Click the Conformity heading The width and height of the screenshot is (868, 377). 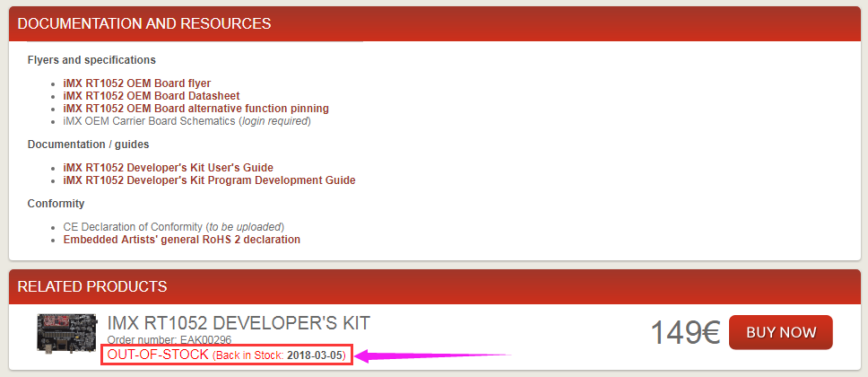tap(56, 204)
